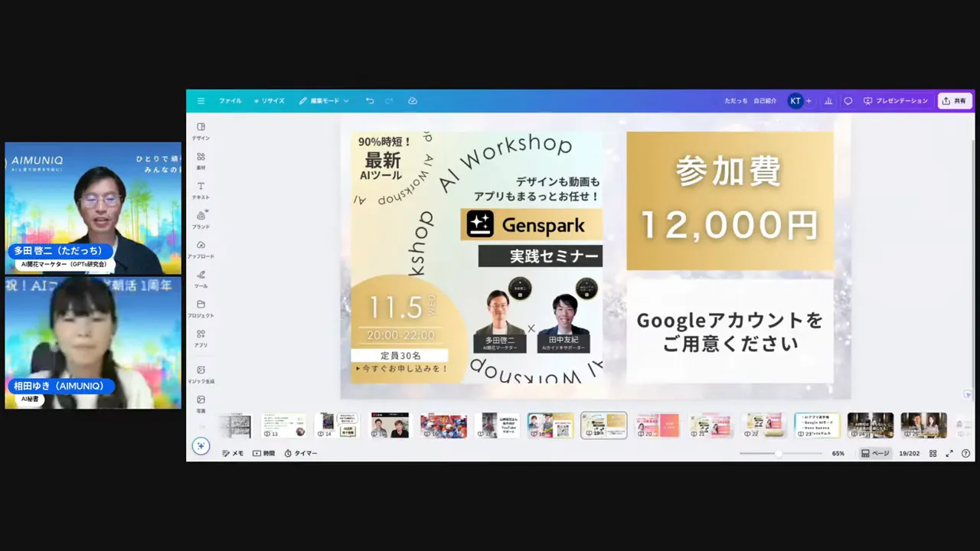The height and width of the screenshot is (551, 980).
Task: Open the analytics bar chart icon
Action: (x=828, y=101)
